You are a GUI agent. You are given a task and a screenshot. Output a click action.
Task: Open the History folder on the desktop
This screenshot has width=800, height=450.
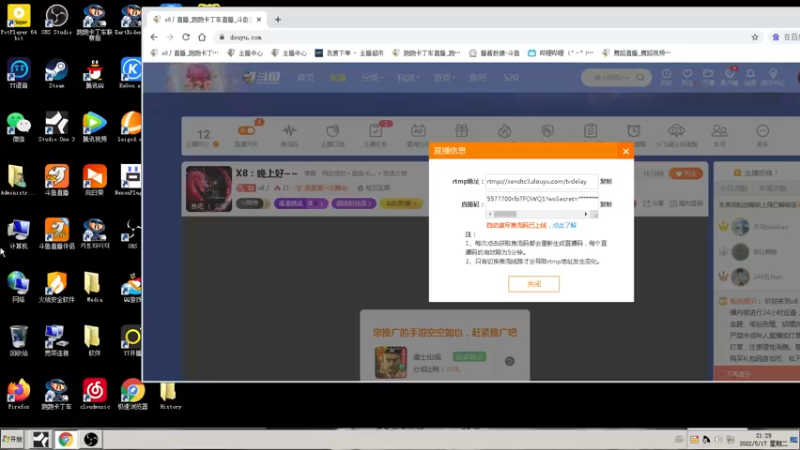169,396
